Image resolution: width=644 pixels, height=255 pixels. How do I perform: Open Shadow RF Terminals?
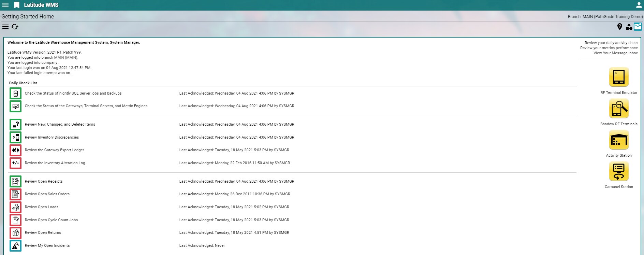tap(619, 109)
